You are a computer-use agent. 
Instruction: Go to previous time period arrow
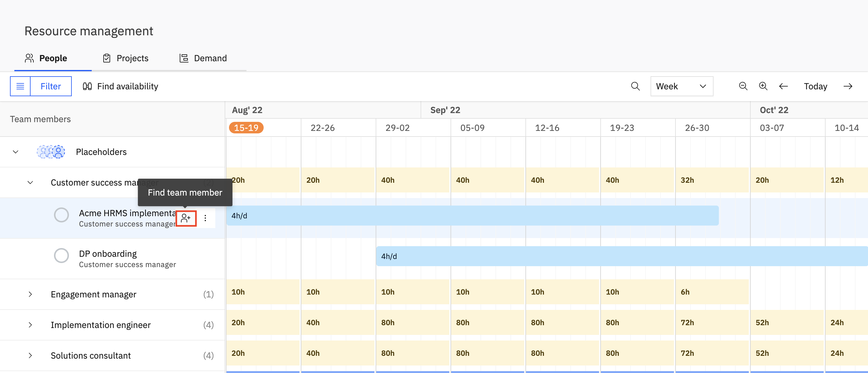coord(783,86)
